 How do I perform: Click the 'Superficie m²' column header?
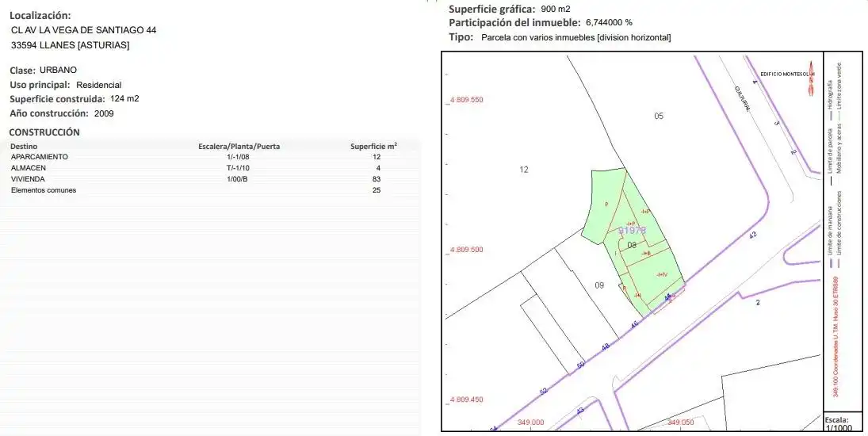373,147
